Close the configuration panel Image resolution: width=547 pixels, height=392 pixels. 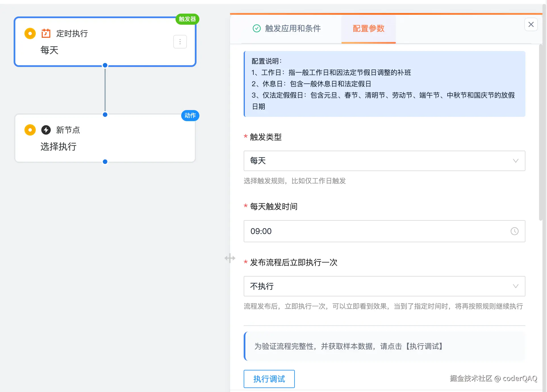click(x=531, y=25)
